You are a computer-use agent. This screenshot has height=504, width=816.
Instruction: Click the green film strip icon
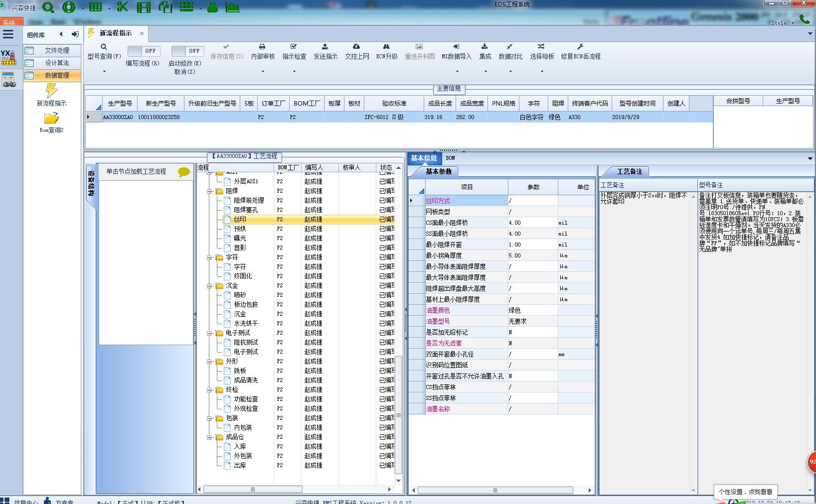[x=144, y=7]
